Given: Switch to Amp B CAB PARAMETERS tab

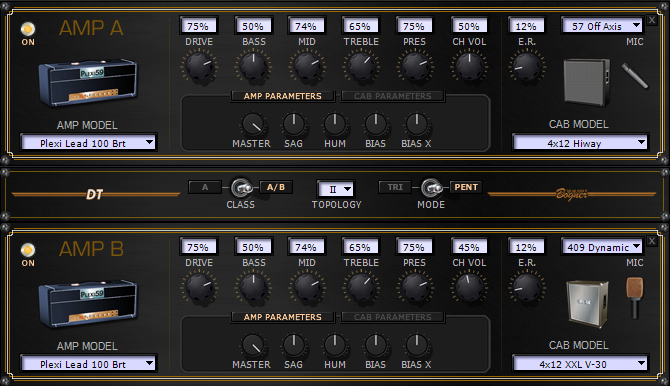Looking at the screenshot, I should pos(393,317).
